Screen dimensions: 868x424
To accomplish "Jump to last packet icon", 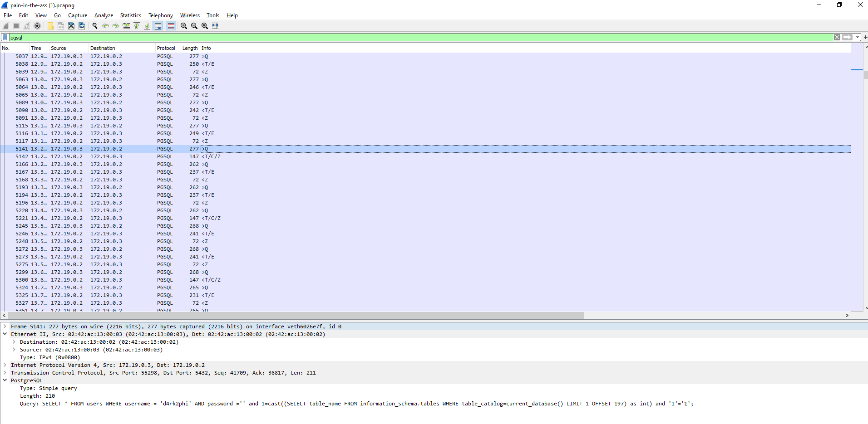I will (147, 26).
